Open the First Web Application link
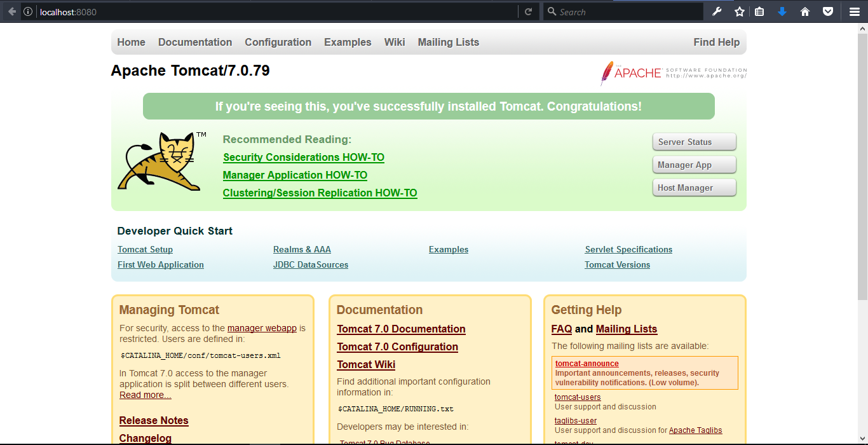 click(x=161, y=264)
